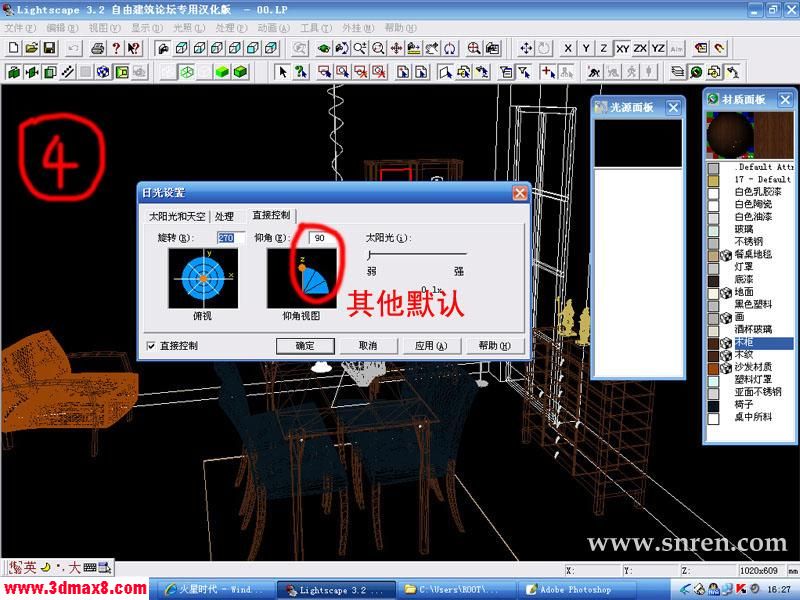Open a file with the folder icon
The height and width of the screenshot is (600, 800).
[x=32, y=48]
